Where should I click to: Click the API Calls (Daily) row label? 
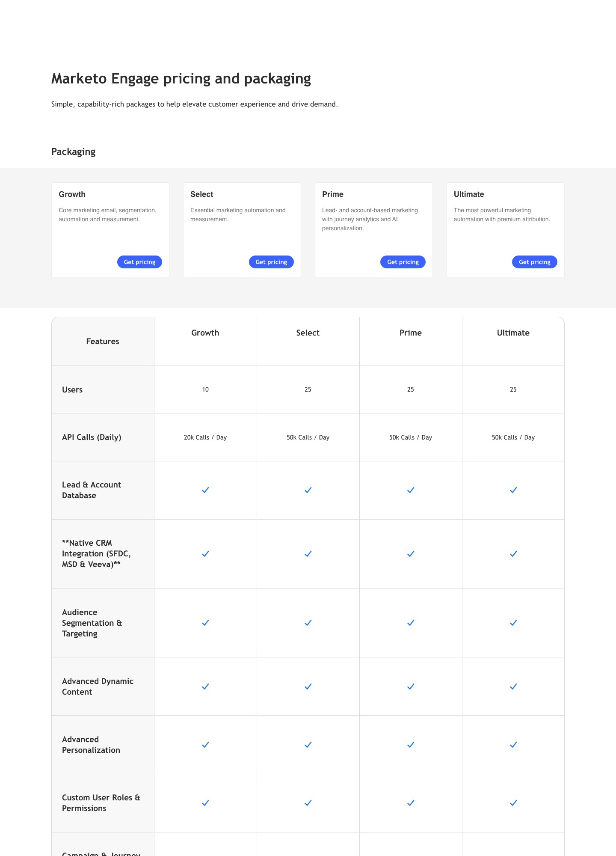click(x=92, y=437)
